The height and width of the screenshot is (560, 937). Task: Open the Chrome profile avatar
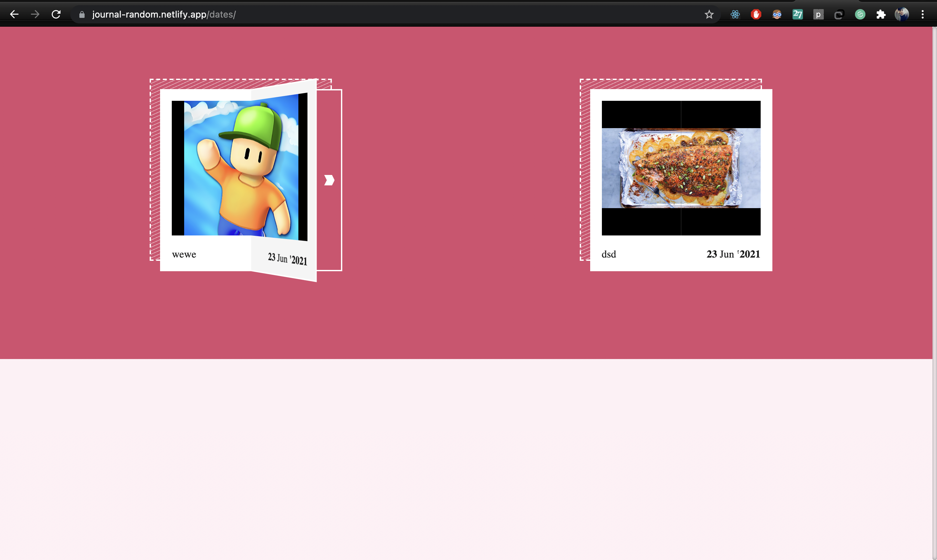(902, 14)
